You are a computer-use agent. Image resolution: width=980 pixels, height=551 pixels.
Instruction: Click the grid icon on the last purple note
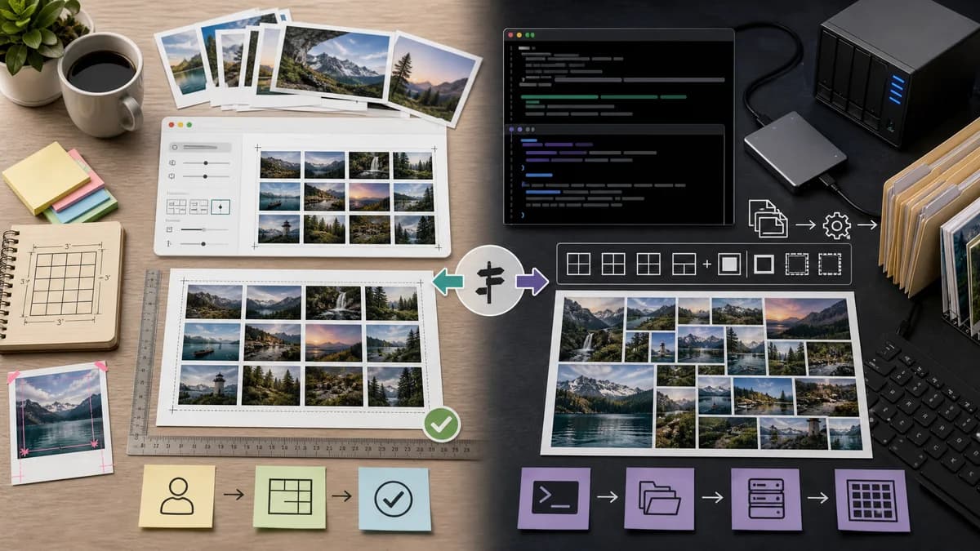tap(871, 500)
